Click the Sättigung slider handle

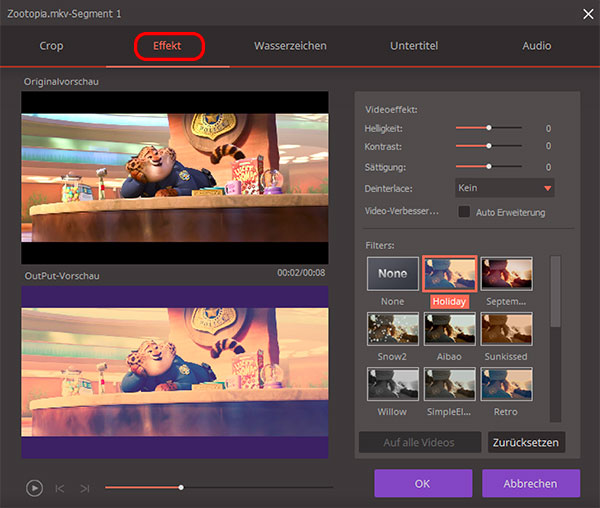click(x=489, y=166)
